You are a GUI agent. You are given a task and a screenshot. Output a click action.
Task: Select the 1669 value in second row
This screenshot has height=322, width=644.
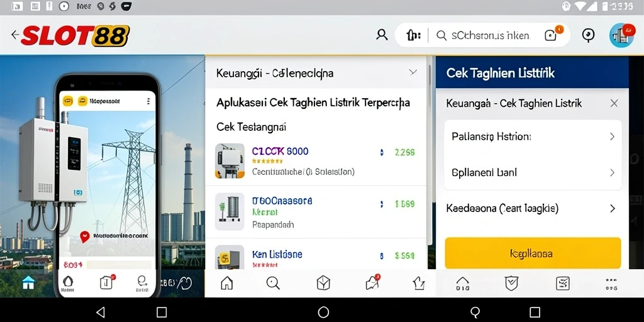pos(404,204)
